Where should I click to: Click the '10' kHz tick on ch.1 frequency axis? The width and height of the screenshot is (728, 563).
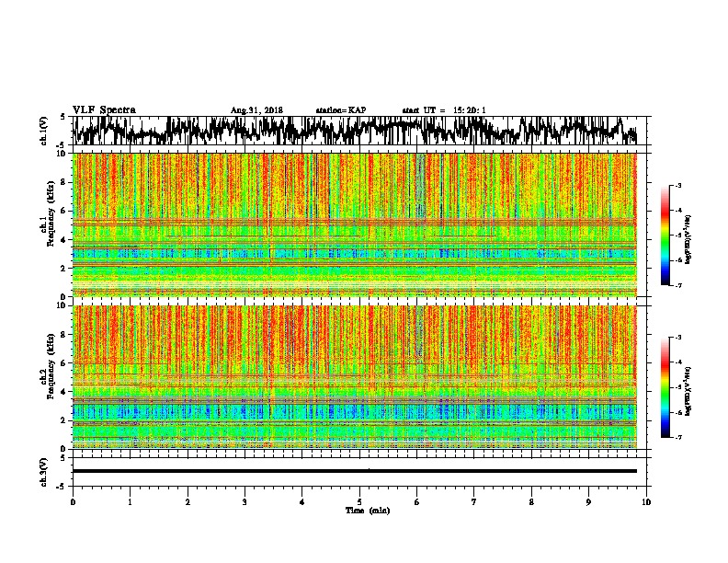pyautogui.click(x=62, y=154)
